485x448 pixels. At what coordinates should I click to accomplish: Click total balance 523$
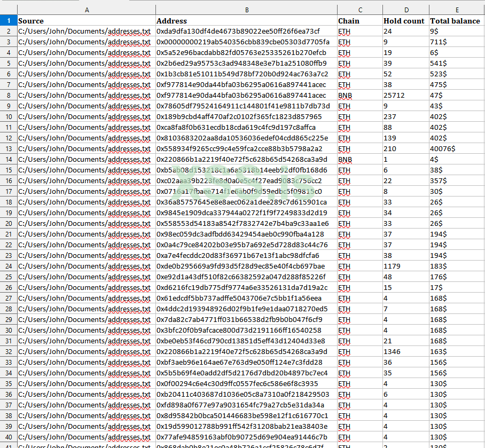pyautogui.click(x=457, y=74)
